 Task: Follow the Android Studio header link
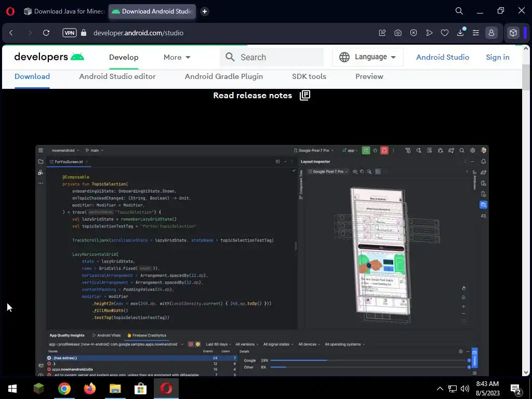click(x=443, y=57)
